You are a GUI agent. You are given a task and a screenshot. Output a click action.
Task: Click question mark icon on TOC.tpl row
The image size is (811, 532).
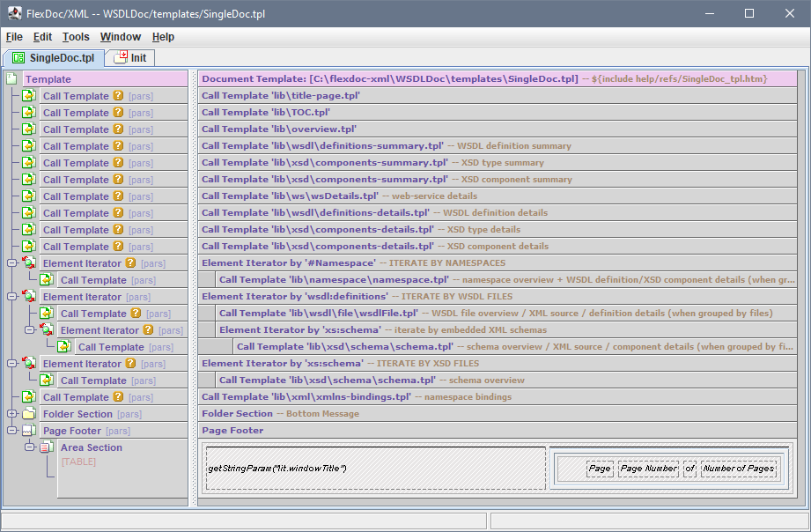point(118,113)
